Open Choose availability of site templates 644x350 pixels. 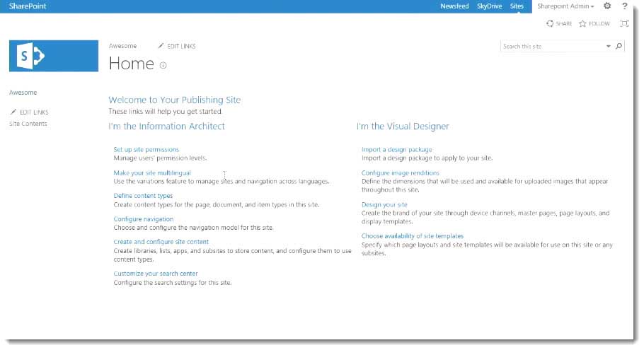tap(413, 236)
